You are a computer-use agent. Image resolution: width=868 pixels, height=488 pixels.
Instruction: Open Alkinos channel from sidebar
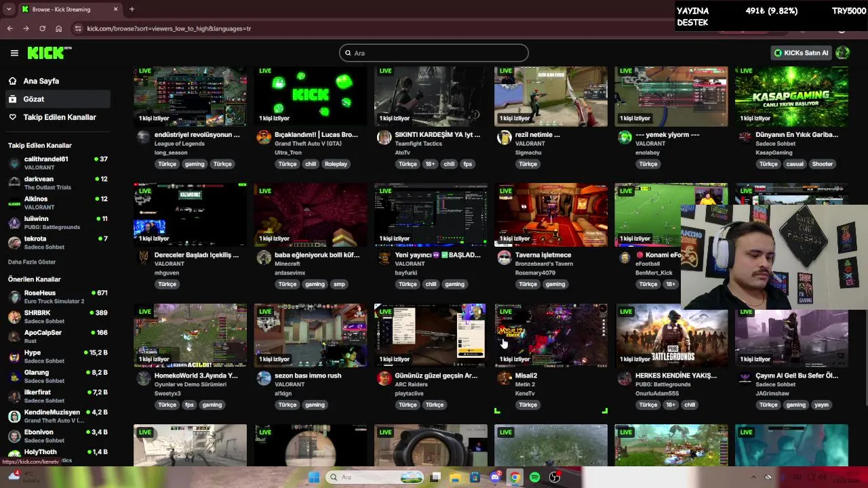tap(57, 203)
